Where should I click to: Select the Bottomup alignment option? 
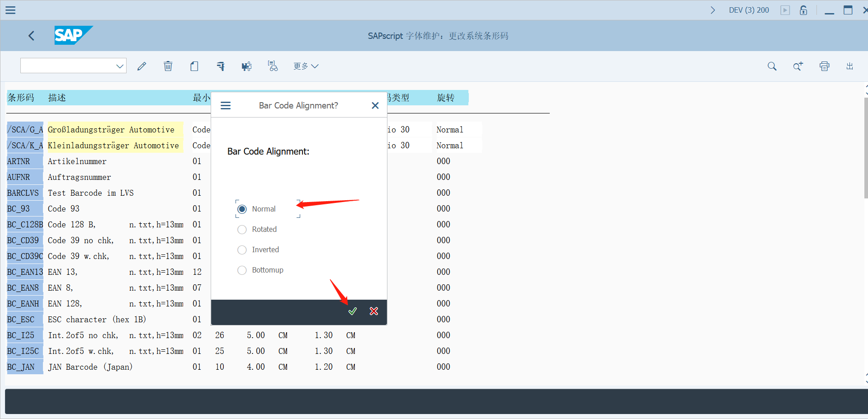pos(242,270)
